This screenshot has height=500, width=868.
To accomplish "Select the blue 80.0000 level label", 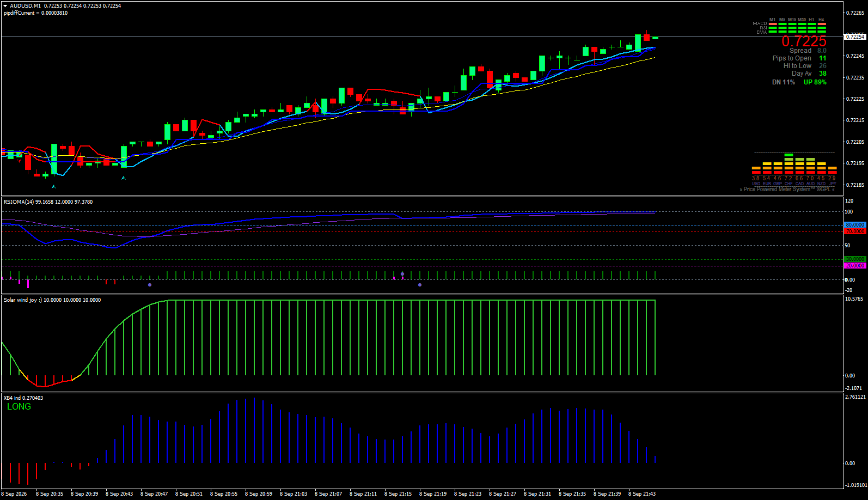I will pos(855,225).
